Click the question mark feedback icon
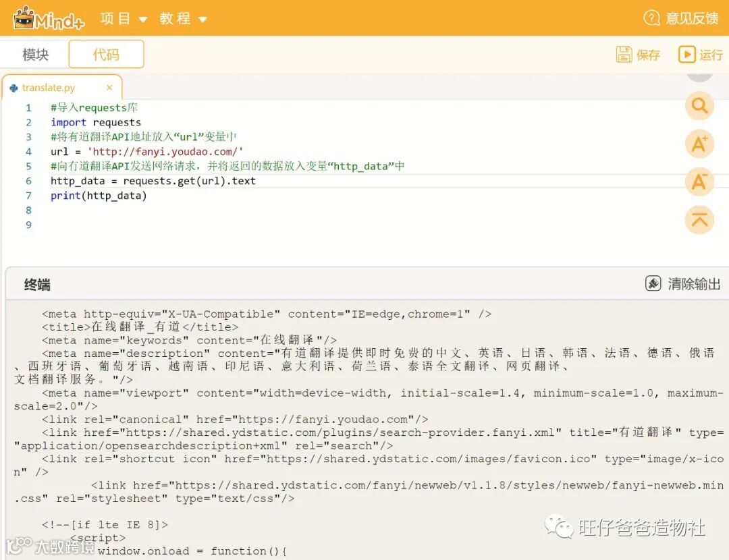Viewport: 729px width, 560px height. click(x=651, y=18)
